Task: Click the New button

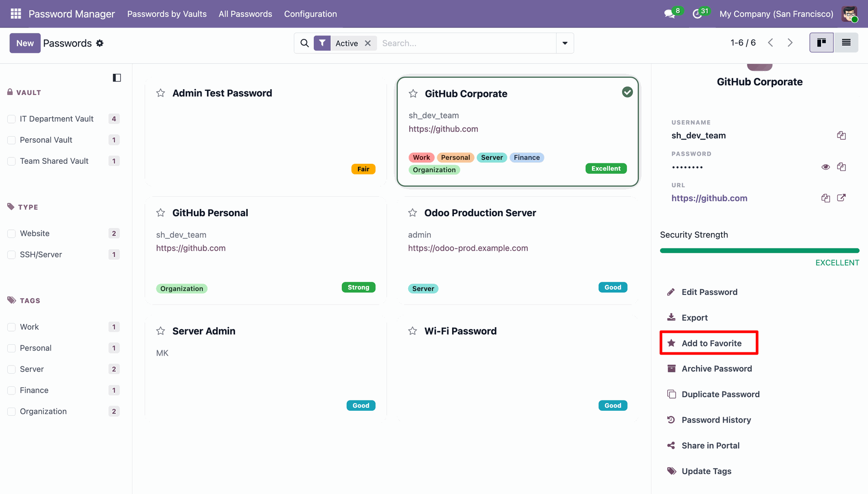Action: (25, 43)
